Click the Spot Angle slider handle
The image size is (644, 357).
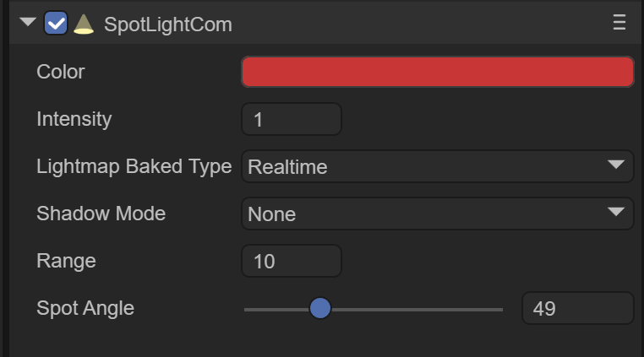click(x=319, y=309)
